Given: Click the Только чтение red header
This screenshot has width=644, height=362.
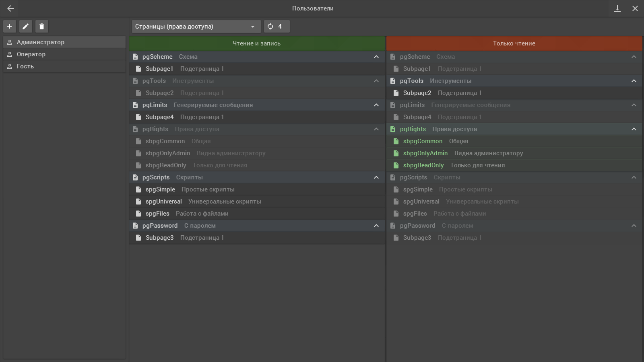Looking at the screenshot, I should (x=514, y=43).
